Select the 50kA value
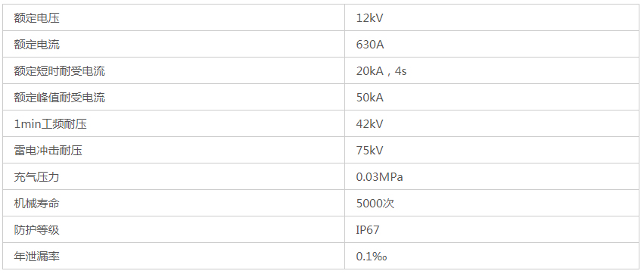Screen dimensions: 644x274 coord(369,98)
